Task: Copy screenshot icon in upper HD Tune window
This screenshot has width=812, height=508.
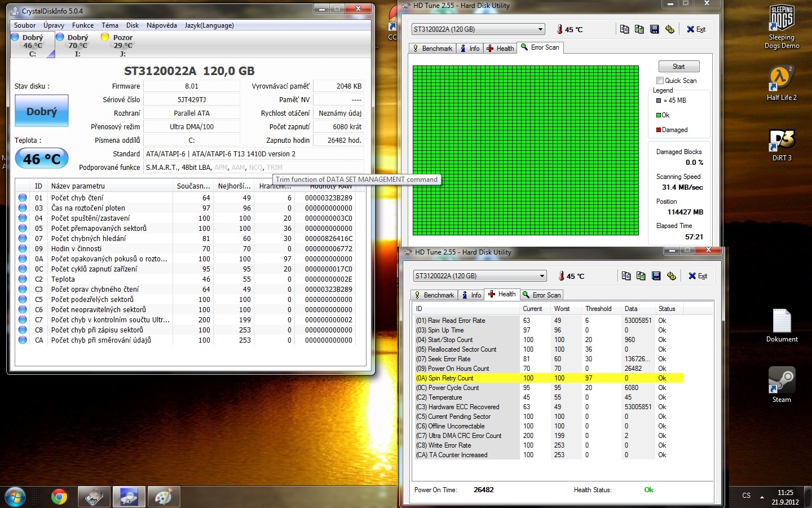Action: point(639,29)
